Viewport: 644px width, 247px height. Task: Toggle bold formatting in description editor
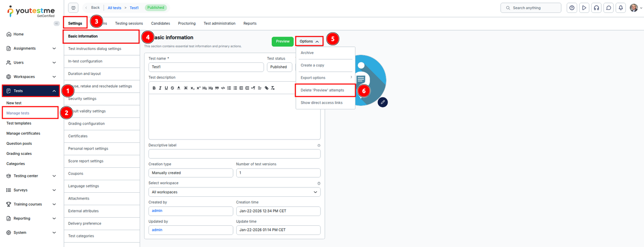(x=154, y=88)
